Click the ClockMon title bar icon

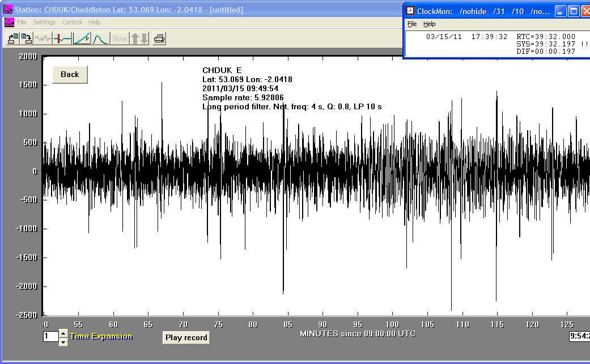click(x=410, y=11)
